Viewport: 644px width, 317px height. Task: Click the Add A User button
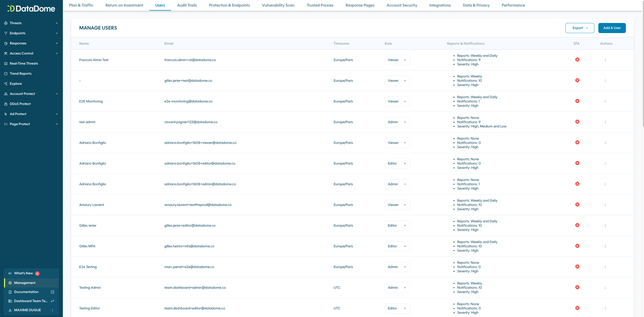(612, 28)
